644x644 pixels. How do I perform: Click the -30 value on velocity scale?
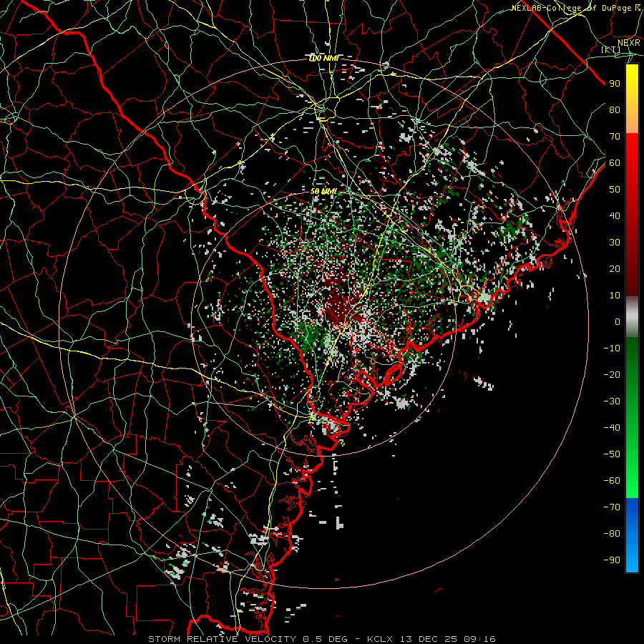point(612,401)
